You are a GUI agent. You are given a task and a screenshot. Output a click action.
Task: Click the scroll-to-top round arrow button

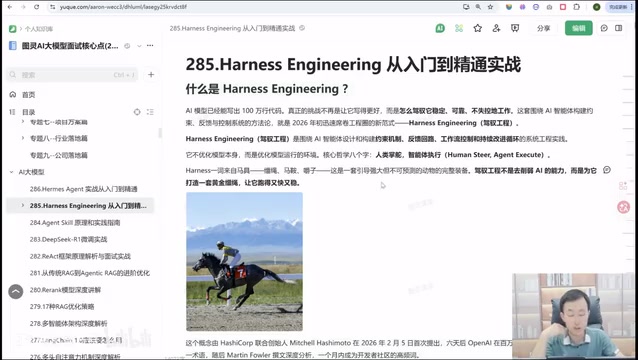click(x=16, y=291)
